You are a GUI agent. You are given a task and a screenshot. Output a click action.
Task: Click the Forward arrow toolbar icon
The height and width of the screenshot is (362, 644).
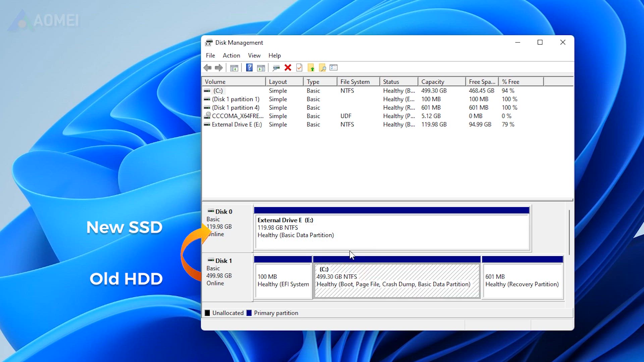coord(219,68)
